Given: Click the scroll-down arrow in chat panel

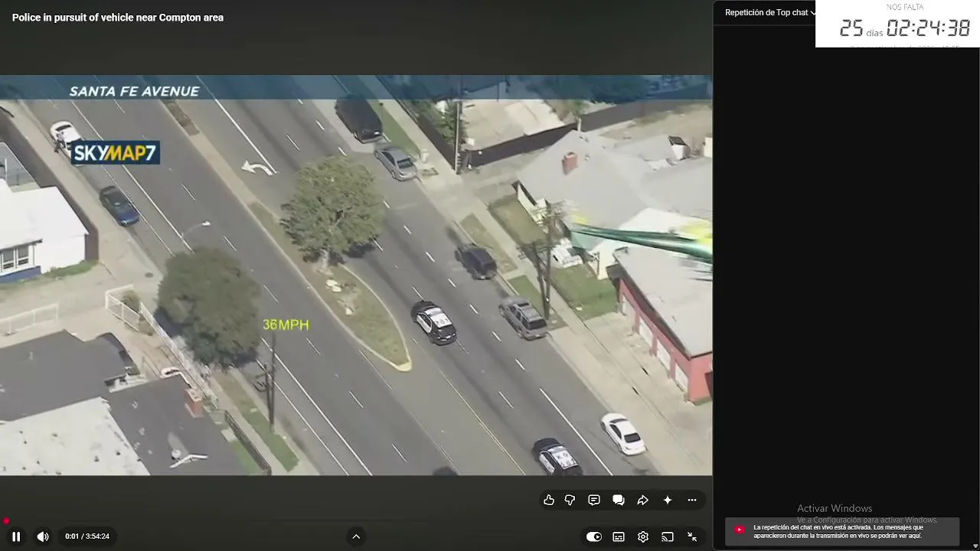Looking at the screenshot, I should tap(975, 545).
